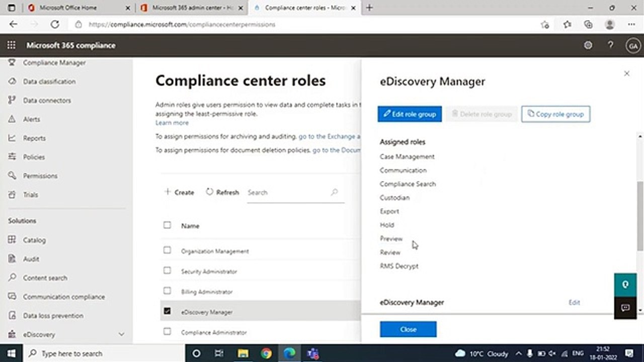Open the settings gear in compliance header
The image size is (644, 362).
[588, 45]
